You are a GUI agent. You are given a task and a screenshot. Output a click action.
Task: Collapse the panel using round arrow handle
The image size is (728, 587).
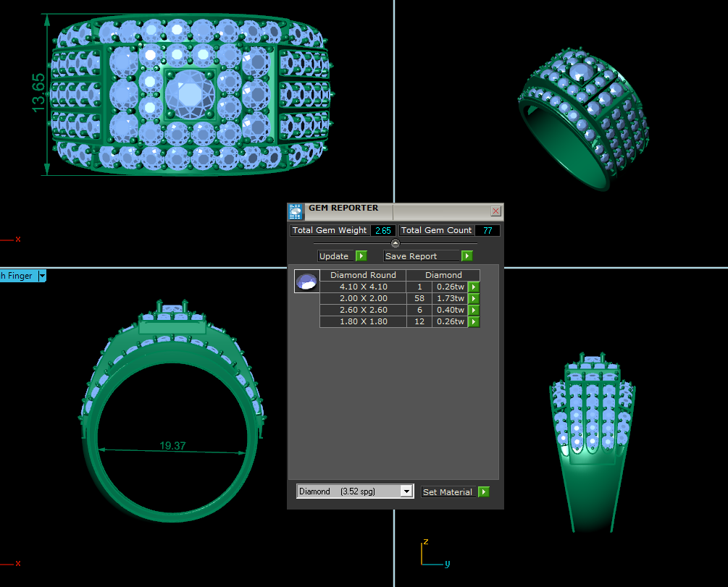(395, 243)
